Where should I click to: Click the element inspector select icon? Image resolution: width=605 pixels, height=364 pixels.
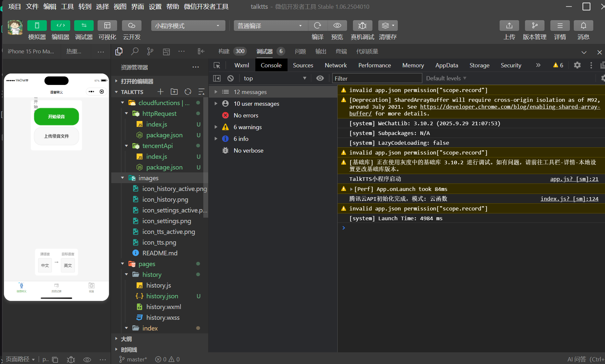pyautogui.click(x=217, y=65)
